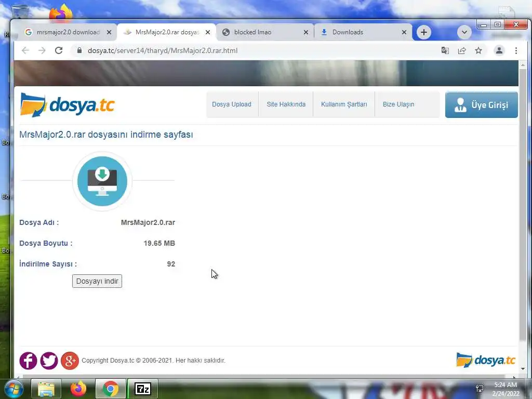The image size is (532, 399).
Task: Open the Facebook social icon
Action: (x=28, y=361)
